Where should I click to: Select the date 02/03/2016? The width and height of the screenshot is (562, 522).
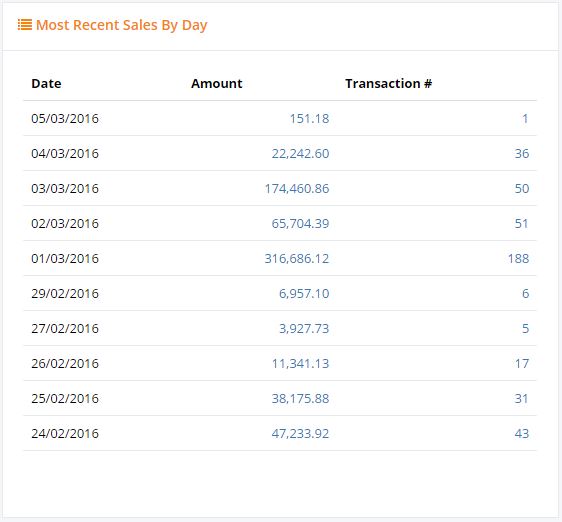pyautogui.click(x=65, y=224)
